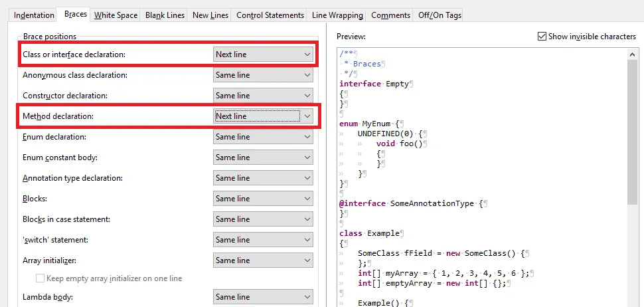644x307 pixels.
Task: Click the 'Preview:' label
Action: (x=351, y=37)
